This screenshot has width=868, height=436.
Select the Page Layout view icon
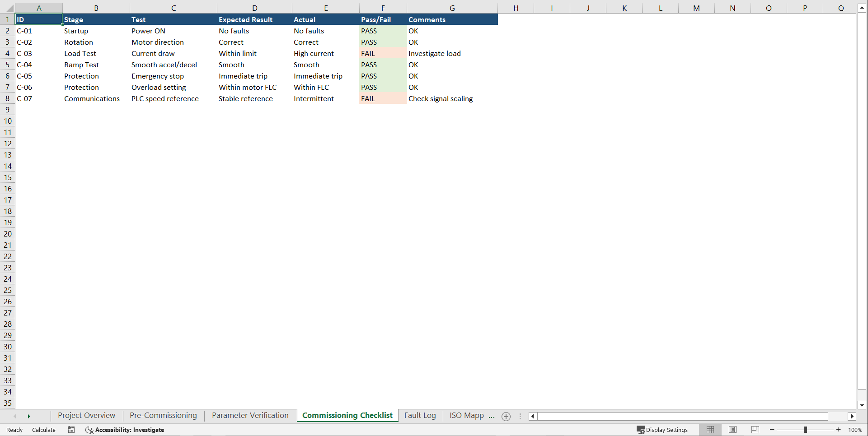pyautogui.click(x=732, y=430)
